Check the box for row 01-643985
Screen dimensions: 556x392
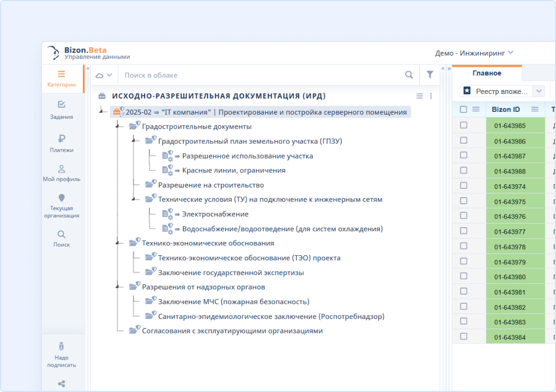[x=464, y=125]
